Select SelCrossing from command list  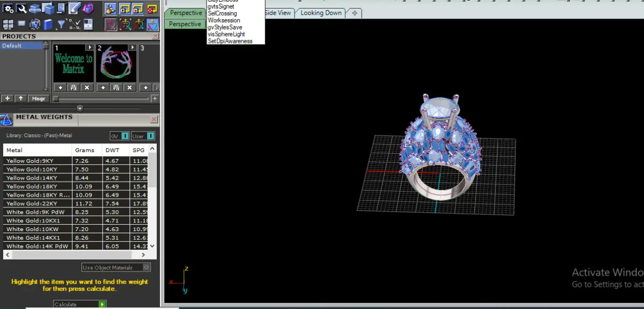[x=222, y=13]
